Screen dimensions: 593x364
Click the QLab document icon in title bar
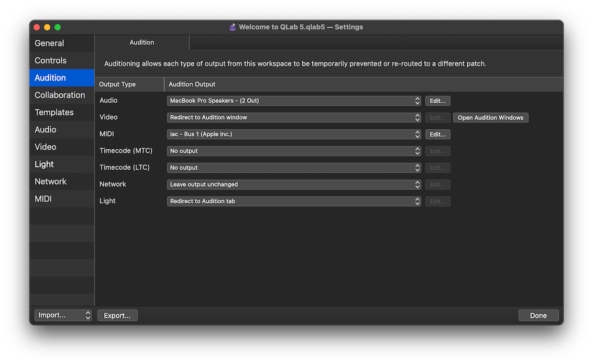[x=233, y=27]
